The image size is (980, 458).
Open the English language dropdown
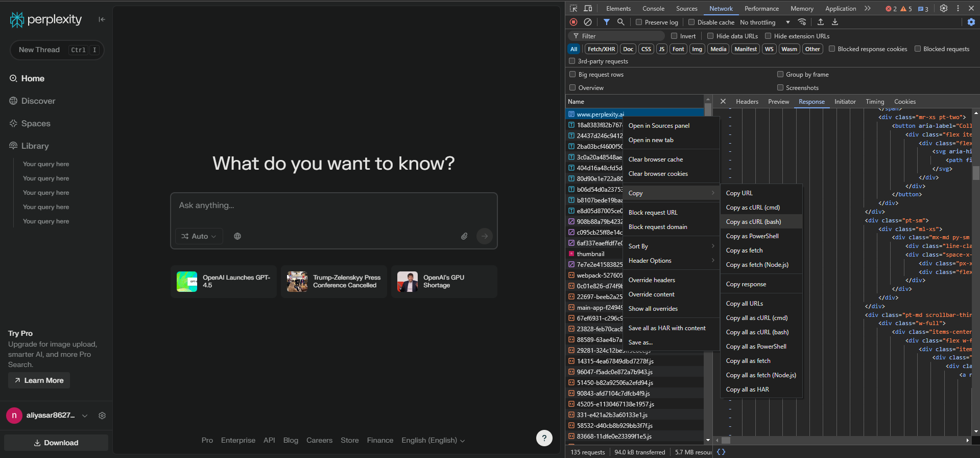(433, 440)
